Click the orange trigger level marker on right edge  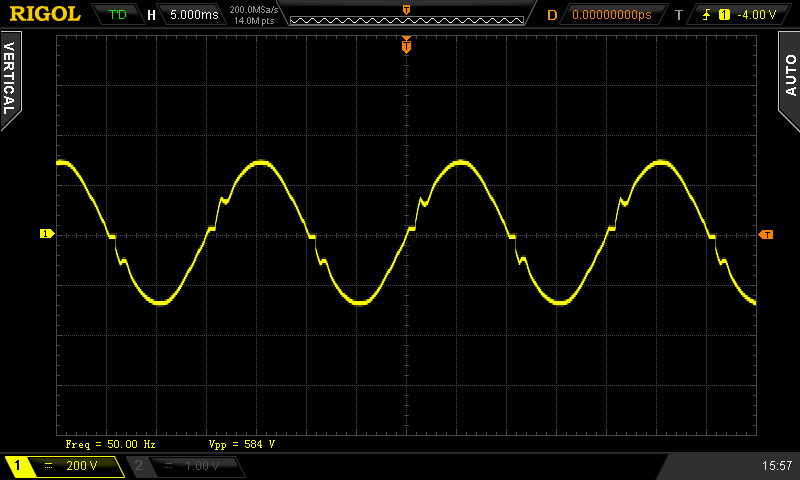click(x=766, y=235)
